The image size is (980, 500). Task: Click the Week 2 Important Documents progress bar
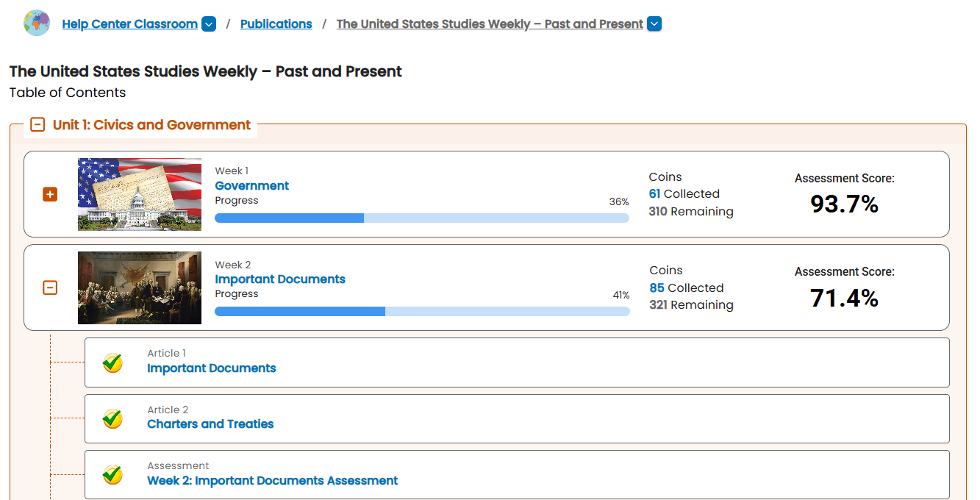click(x=421, y=312)
